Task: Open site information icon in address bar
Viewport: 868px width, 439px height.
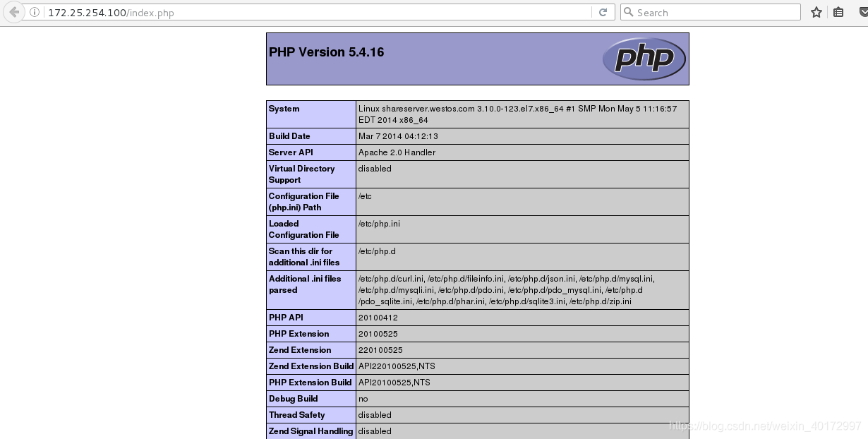Action: [35, 13]
